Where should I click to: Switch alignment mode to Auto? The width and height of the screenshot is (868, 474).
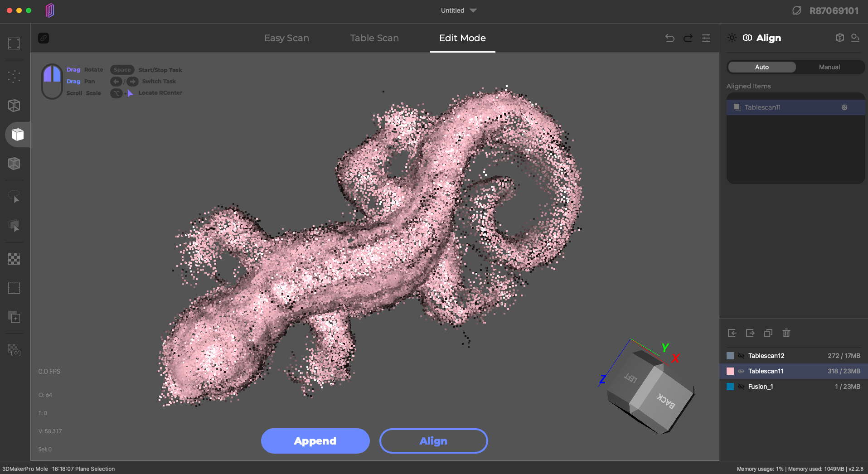(762, 67)
